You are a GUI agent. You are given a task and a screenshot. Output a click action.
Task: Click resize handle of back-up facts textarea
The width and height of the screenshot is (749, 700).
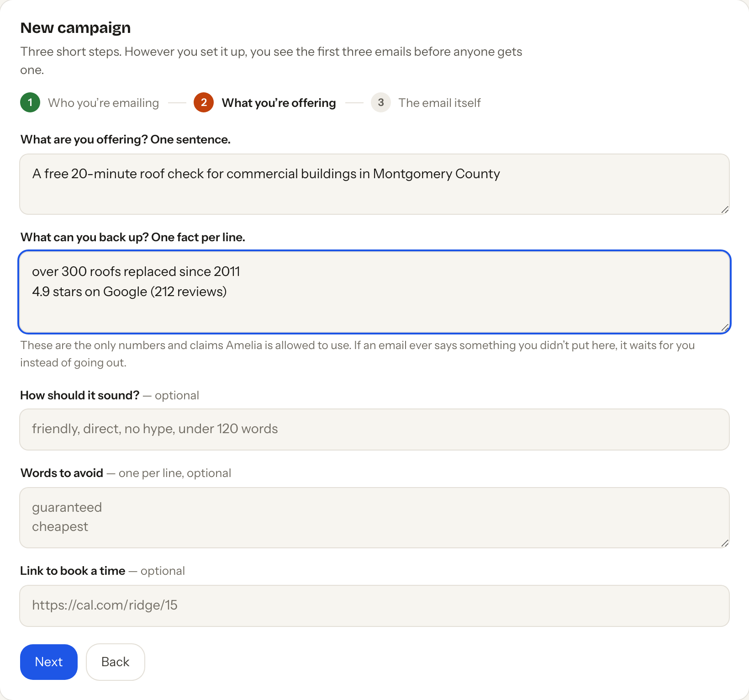click(x=725, y=328)
